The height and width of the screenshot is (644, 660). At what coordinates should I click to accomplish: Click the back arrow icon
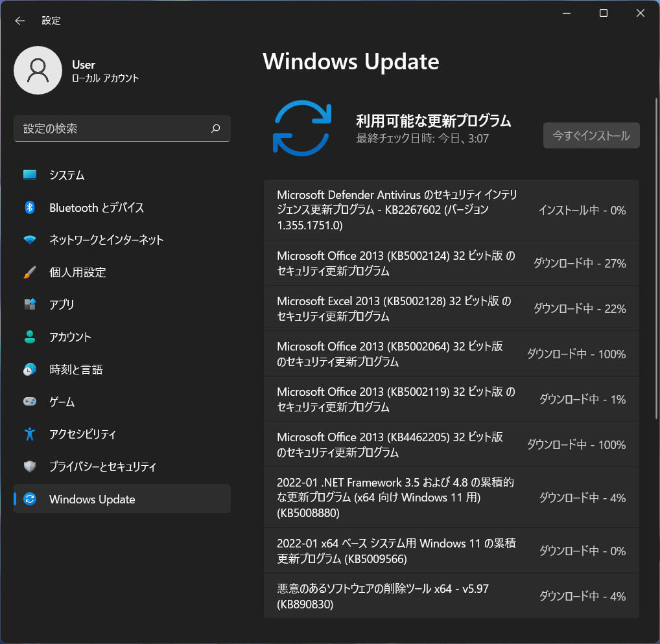pos(20,20)
